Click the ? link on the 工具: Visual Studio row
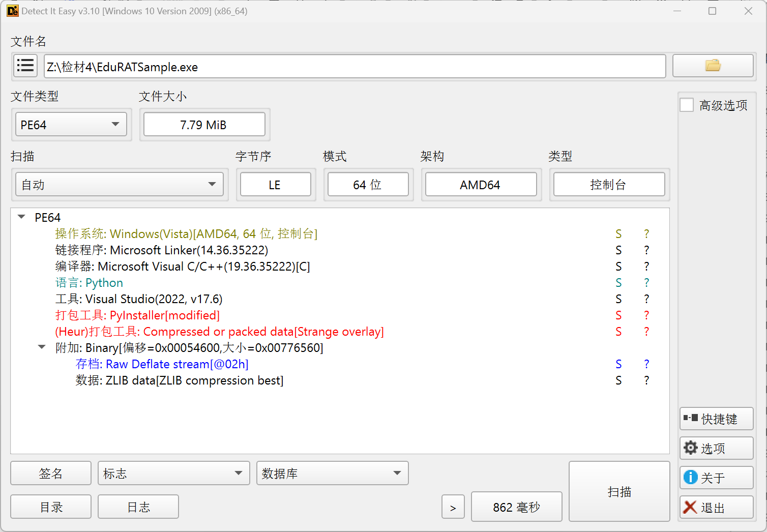 click(646, 299)
